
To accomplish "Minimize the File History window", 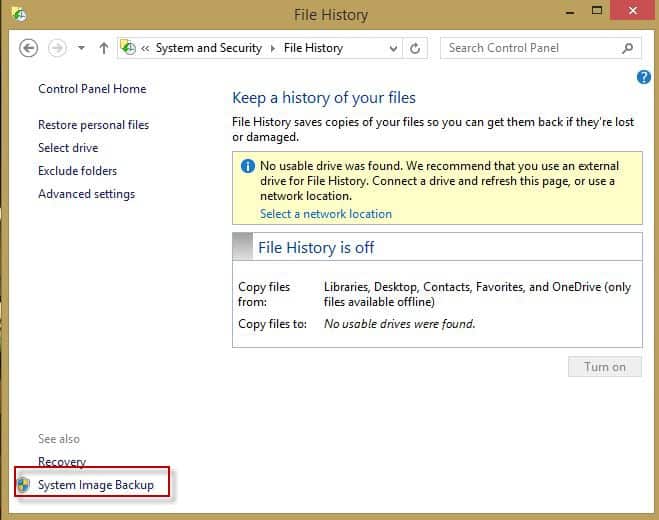I will 569,12.
